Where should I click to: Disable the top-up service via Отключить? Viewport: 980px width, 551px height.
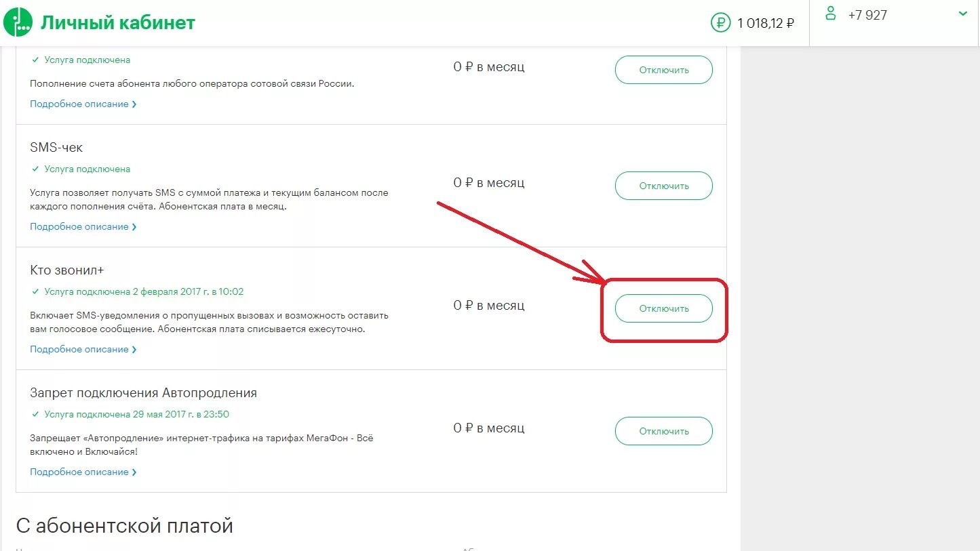(664, 70)
